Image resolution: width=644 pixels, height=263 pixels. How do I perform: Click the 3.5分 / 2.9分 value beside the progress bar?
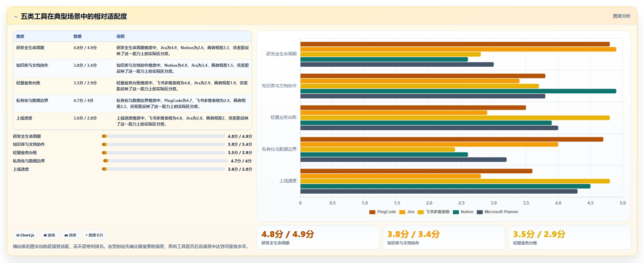point(240,153)
